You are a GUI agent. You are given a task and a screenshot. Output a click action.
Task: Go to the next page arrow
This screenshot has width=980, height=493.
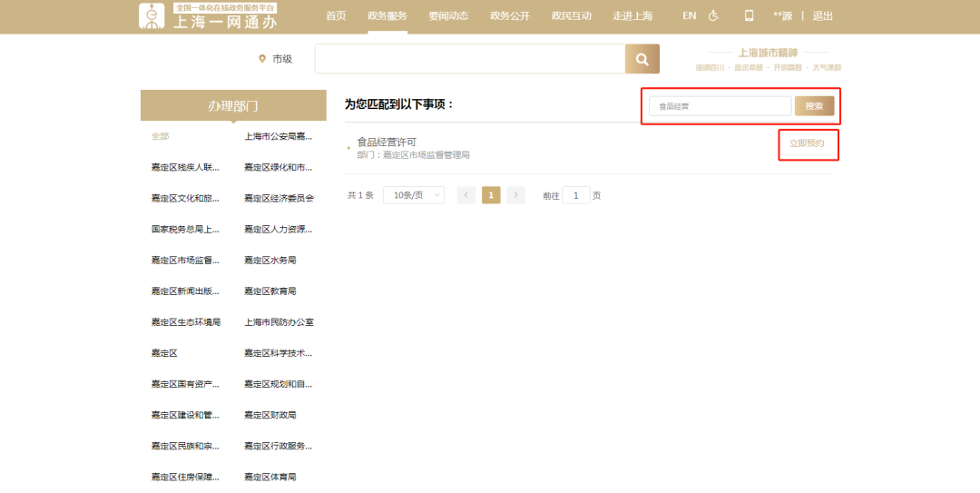516,195
